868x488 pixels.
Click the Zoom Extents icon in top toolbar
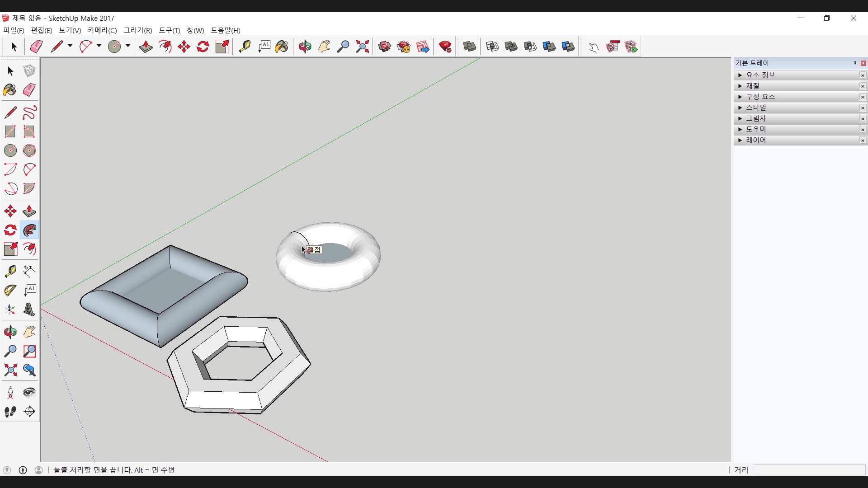pyautogui.click(x=362, y=47)
